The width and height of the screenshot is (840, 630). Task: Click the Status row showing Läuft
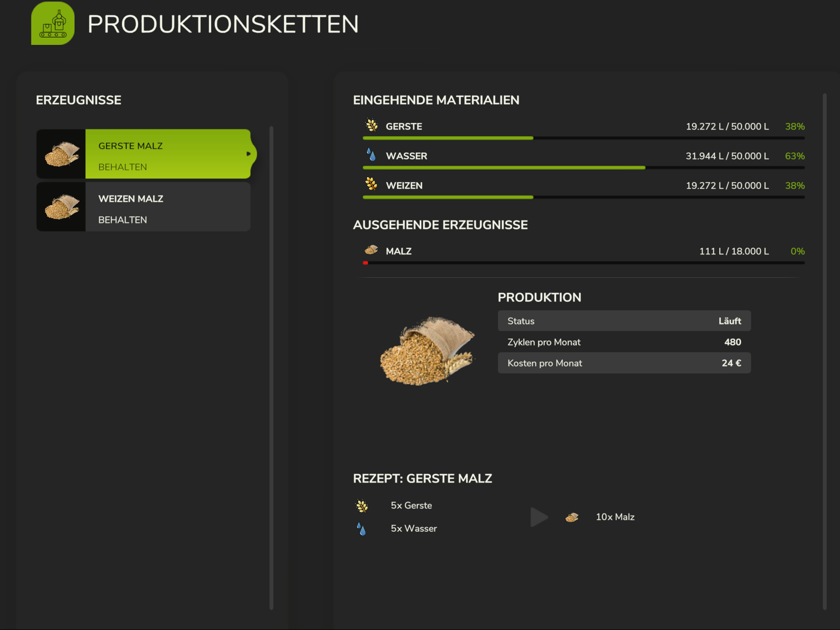tap(624, 321)
